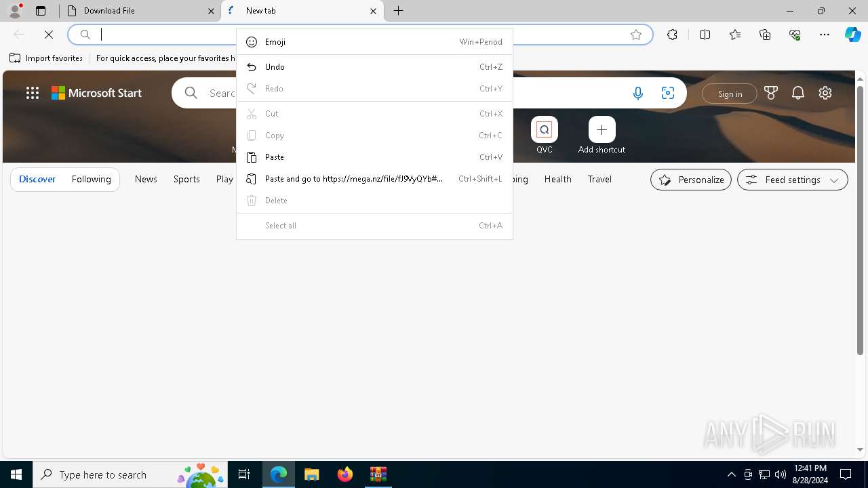Expand the Feed settings dropdown
The image size is (868, 488).
coord(792,180)
